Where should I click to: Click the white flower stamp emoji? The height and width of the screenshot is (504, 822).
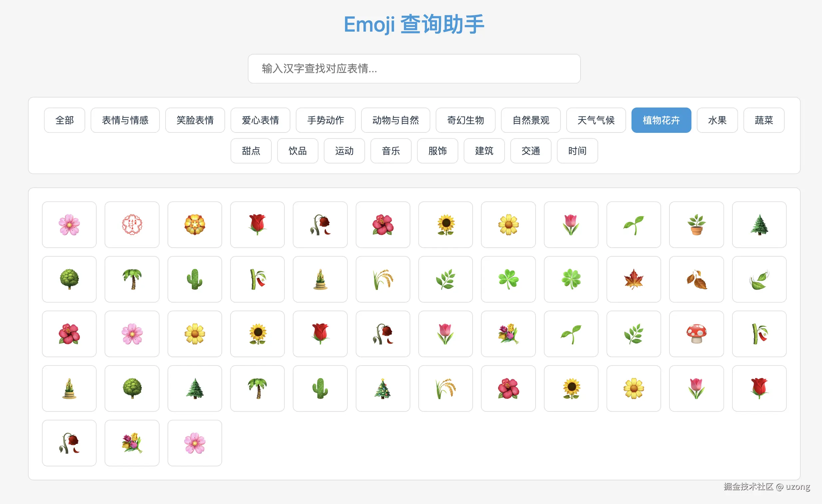click(132, 225)
